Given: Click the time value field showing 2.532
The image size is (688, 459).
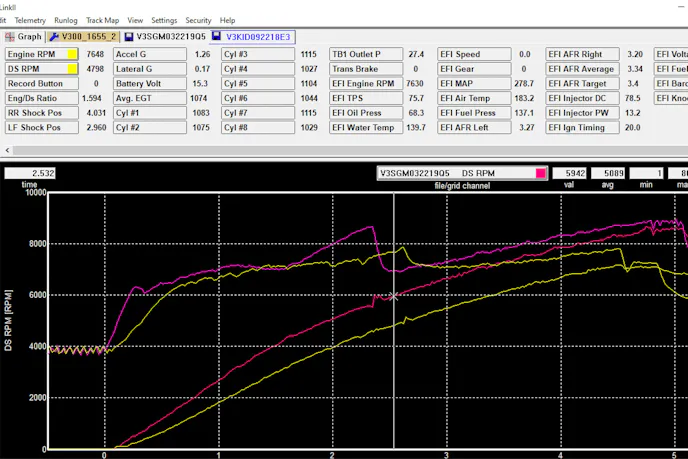Looking at the screenshot, I should click(29, 173).
